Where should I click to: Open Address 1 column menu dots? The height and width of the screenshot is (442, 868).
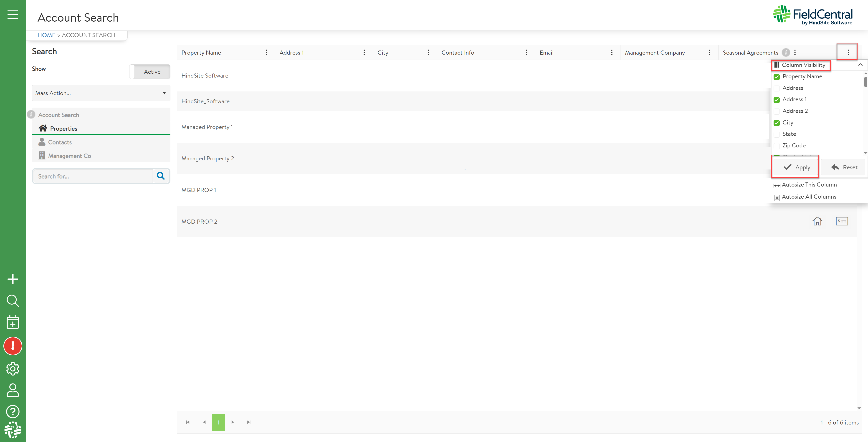[x=364, y=53]
